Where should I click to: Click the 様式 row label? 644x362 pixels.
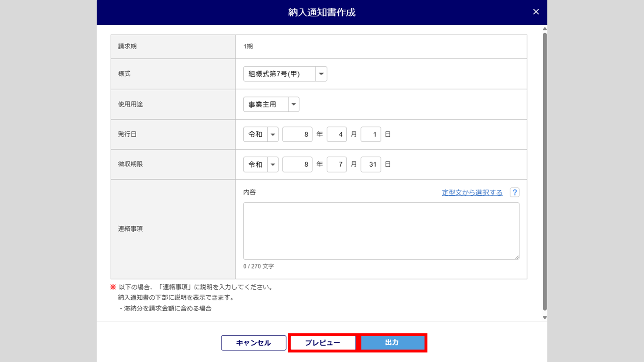(x=124, y=74)
